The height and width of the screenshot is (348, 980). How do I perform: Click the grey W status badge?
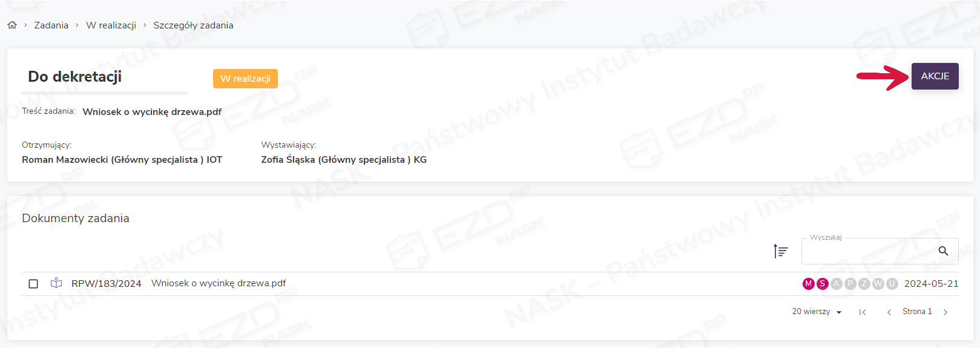(x=878, y=284)
